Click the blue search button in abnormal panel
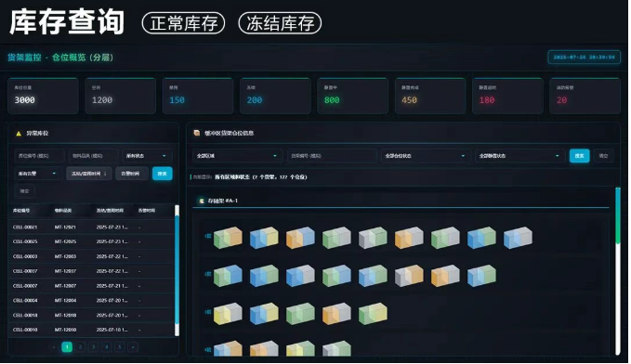This screenshot has height=364, width=631. tap(163, 174)
